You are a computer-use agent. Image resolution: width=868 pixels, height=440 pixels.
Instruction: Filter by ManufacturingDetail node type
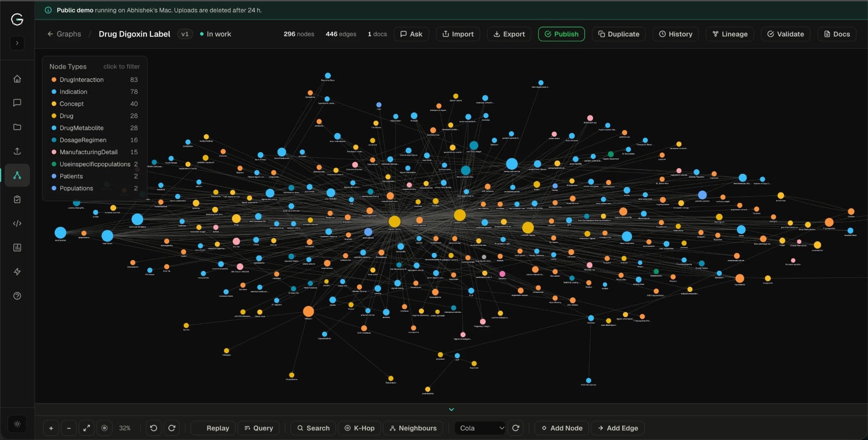pyautogui.click(x=95, y=152)
